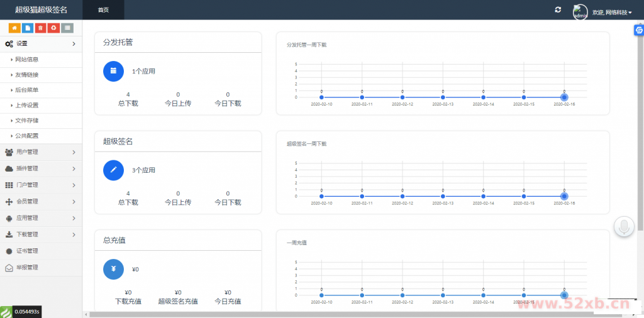Screen dimensions: 644x318
Task: Click the blue pencil 超级签名 icon
Action: [113, 170]
